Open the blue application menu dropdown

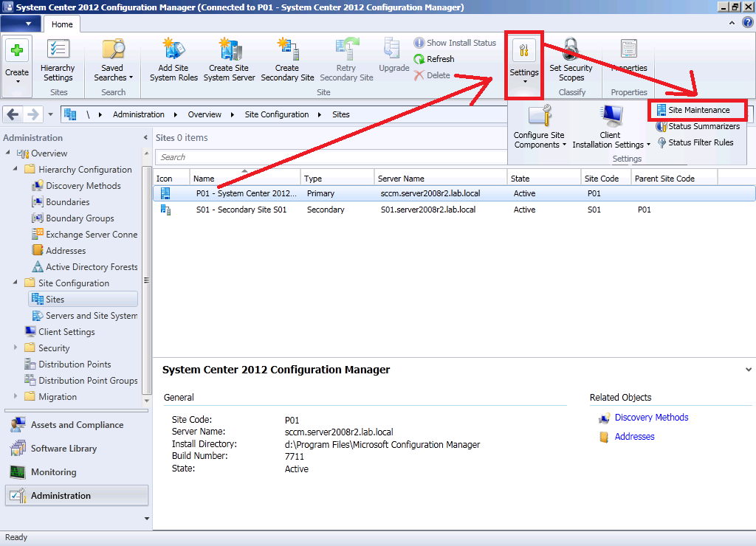[x=20, y=24]
